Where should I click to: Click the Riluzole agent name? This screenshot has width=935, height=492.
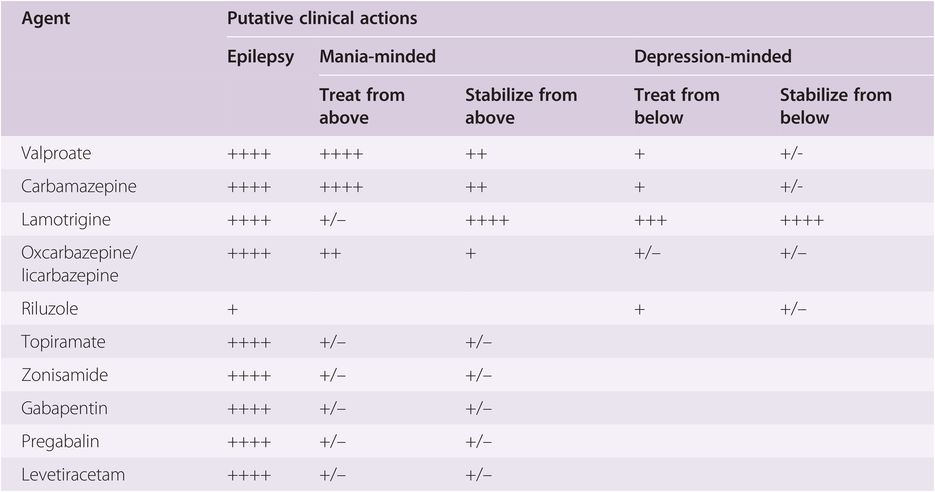pyautogui.click(x=50, y=309)
